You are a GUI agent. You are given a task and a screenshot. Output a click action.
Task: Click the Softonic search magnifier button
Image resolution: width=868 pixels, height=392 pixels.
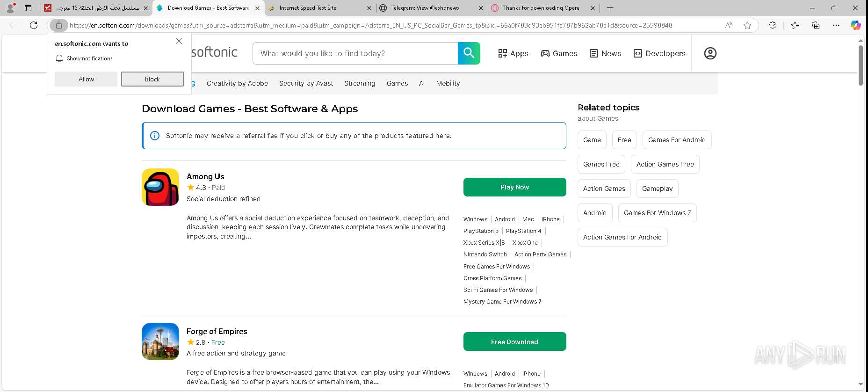coord(469,53)
